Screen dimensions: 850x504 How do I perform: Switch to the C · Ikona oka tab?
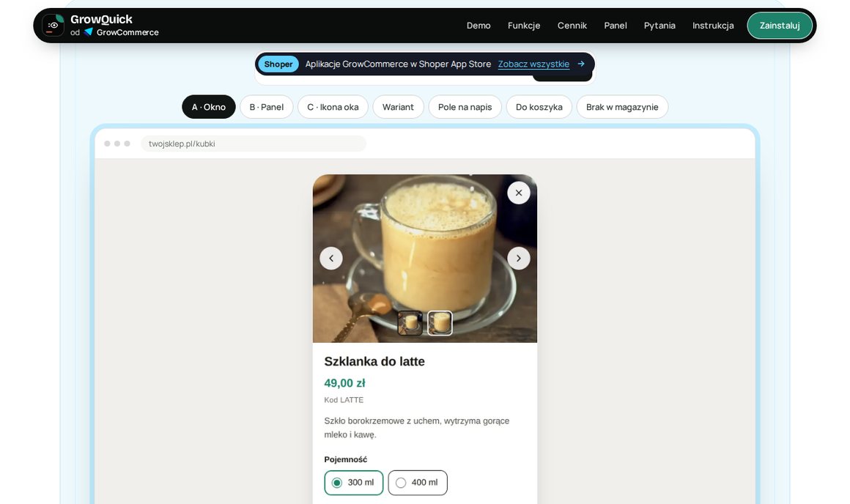(333, 107)
